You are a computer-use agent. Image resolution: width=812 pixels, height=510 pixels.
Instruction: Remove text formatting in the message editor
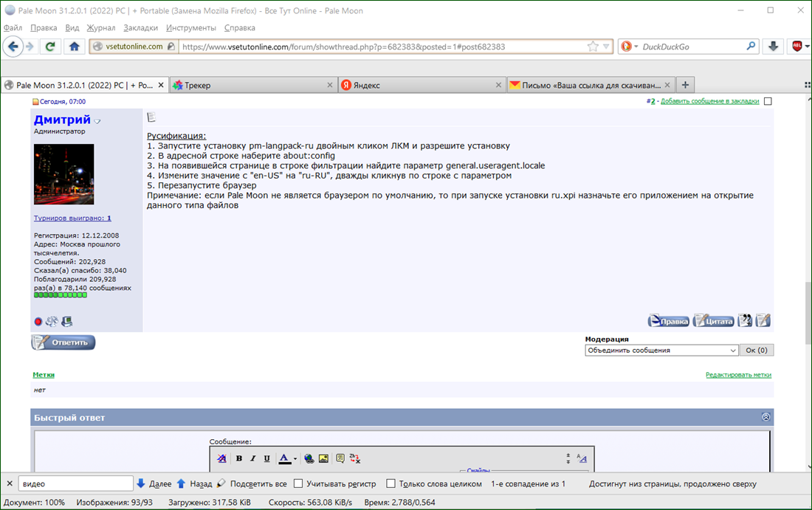click(x=221, y=458)
